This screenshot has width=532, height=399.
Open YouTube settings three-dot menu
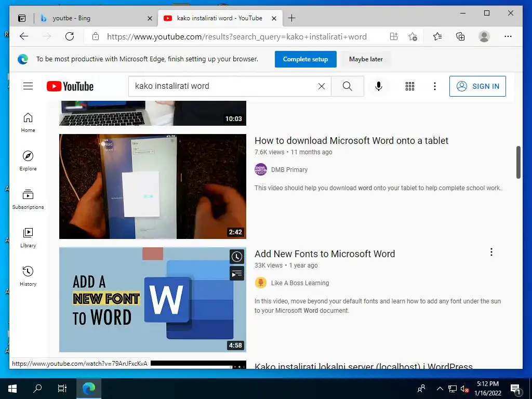(435, 86)
